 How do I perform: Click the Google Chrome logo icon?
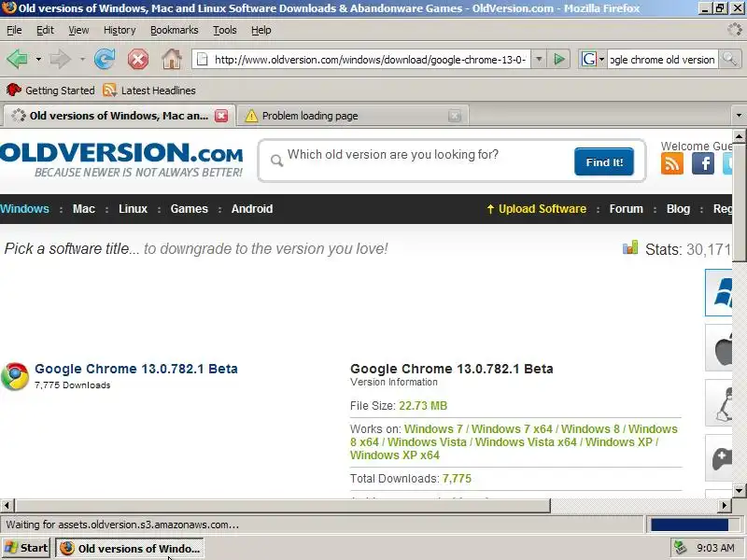[x=15, y=376]
